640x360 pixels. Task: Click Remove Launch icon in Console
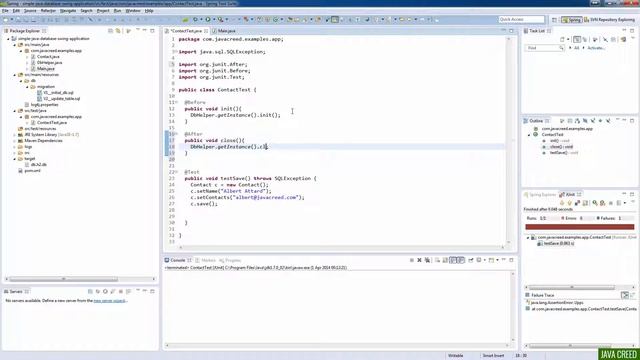click(419, 260)
